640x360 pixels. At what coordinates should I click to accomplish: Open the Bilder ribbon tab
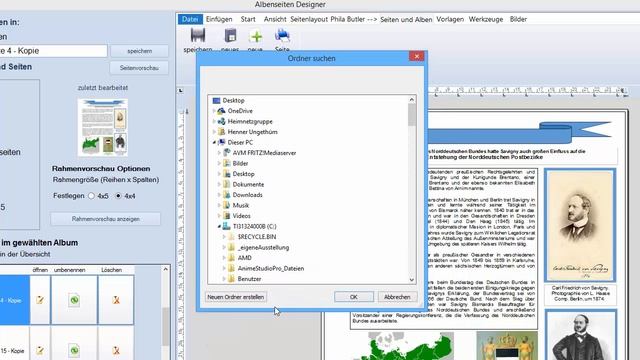pos(518,19)
